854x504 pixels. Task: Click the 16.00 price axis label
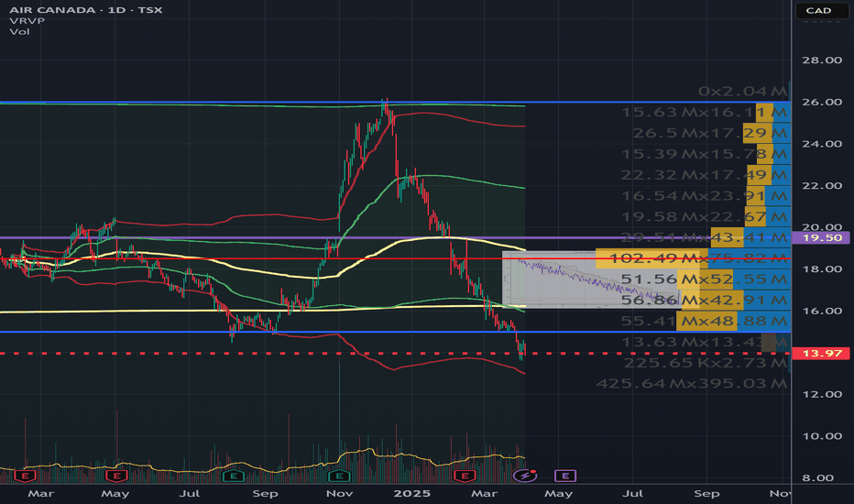822,311
